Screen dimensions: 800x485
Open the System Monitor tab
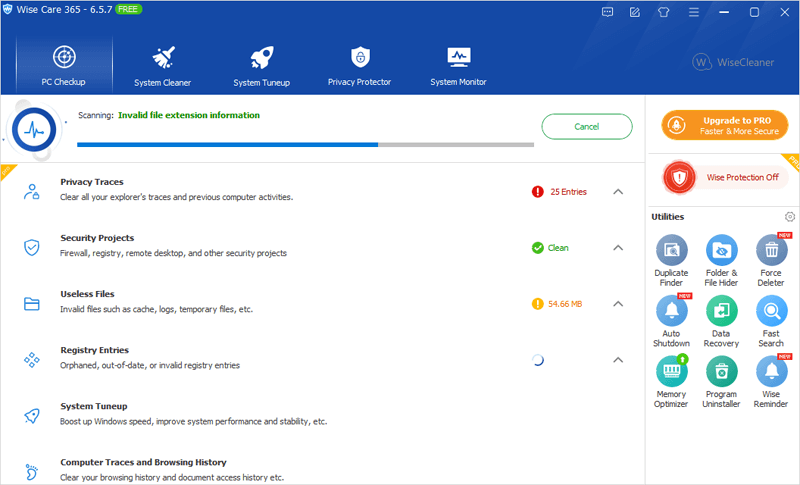click(x=458, y=66)
